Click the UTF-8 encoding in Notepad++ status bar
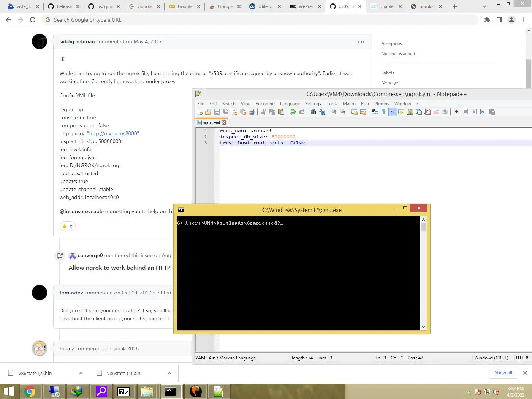Image resolution: width=532 pixels, height=399 pixels. pyautogui.click(x=522, y=358)
